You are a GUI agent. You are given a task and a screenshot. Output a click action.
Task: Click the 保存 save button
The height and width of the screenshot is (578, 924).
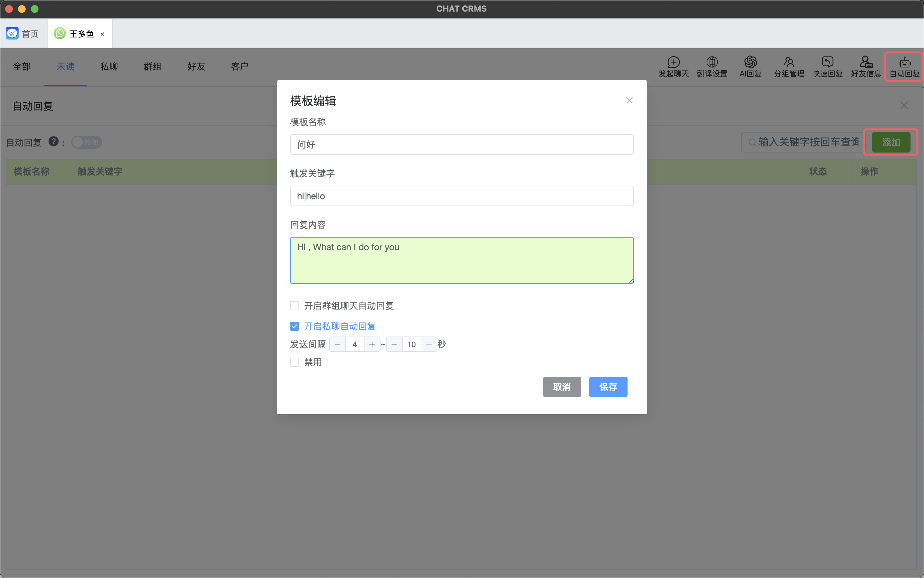point(608,387)
